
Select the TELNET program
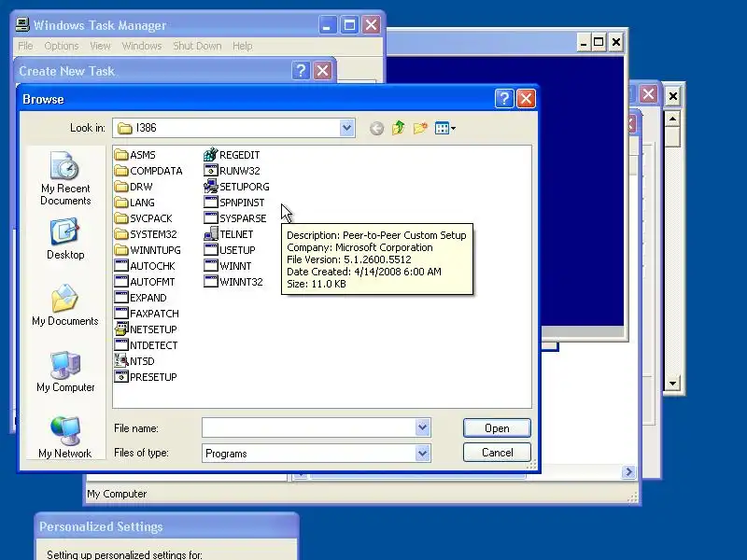[x=228, y=234]
